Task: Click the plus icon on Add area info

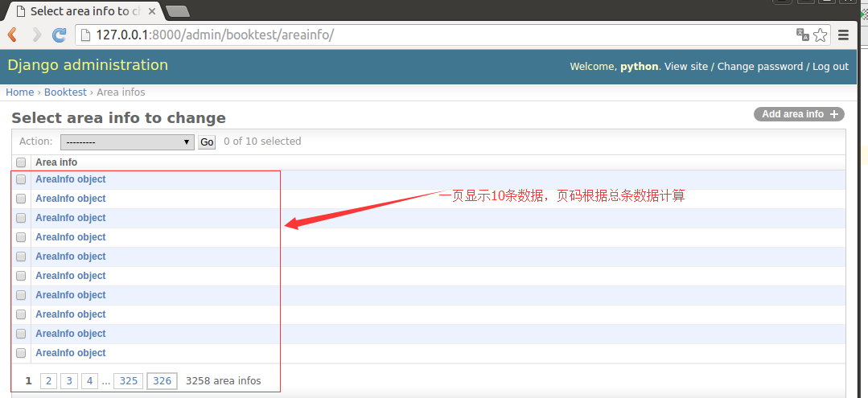Action: coord(835,114)
